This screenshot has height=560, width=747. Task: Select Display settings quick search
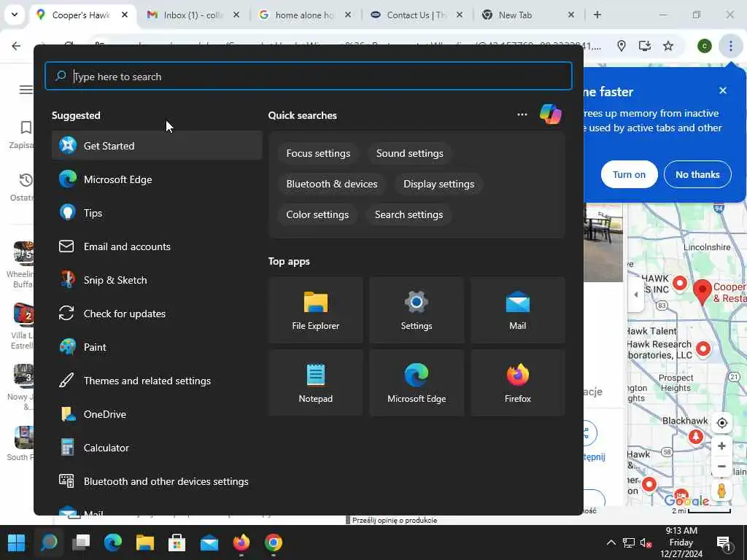pos(438,184)
